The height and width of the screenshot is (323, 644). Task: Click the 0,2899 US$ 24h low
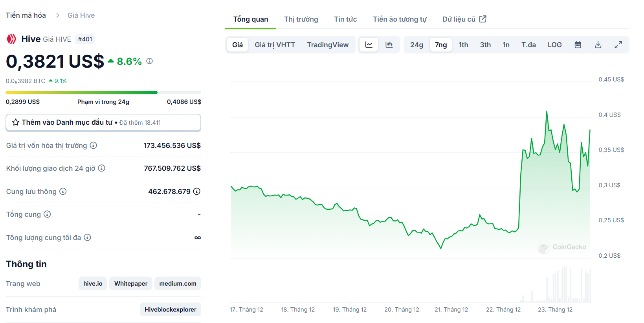coord(23,102)
